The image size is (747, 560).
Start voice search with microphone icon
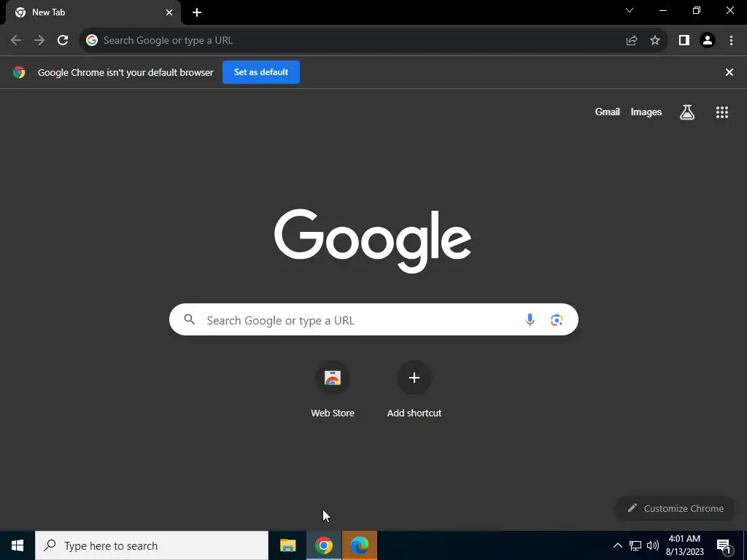point(530,319)
